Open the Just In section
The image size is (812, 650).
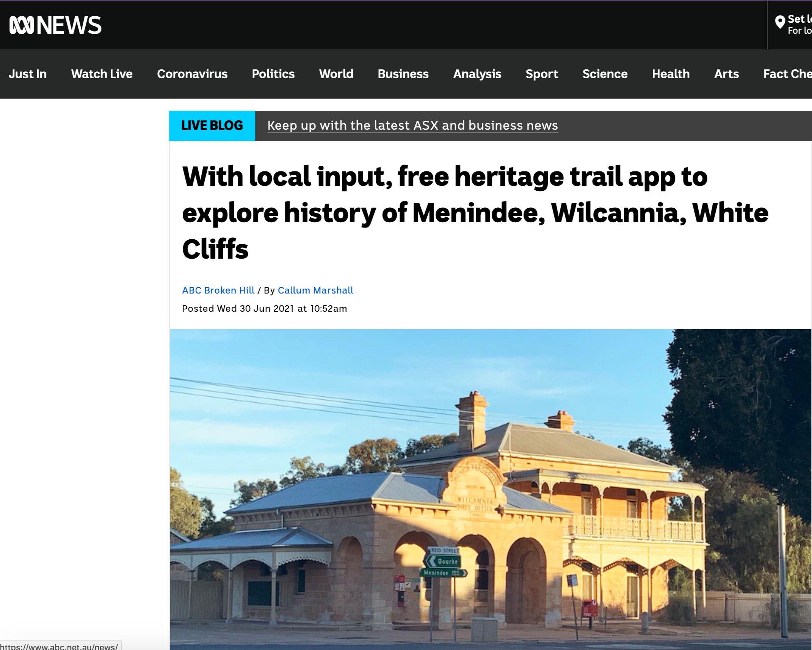pyautogui.click(x=28, y=74)
